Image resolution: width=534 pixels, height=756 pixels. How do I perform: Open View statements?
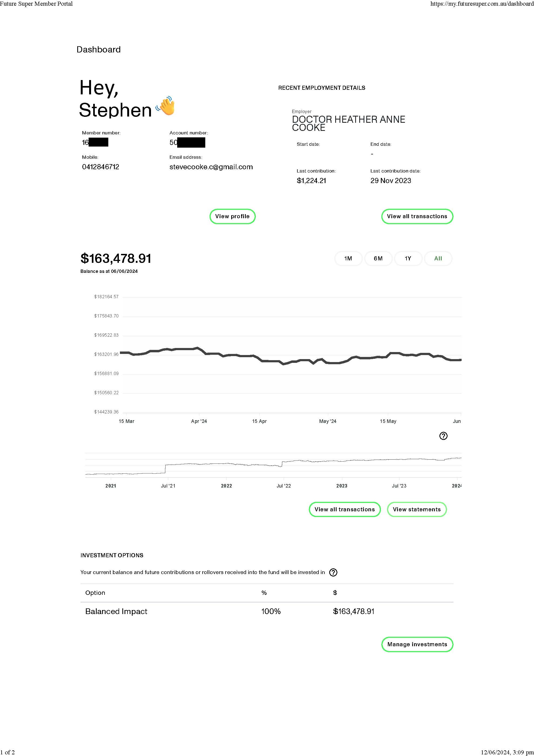(x=417, y=509)
